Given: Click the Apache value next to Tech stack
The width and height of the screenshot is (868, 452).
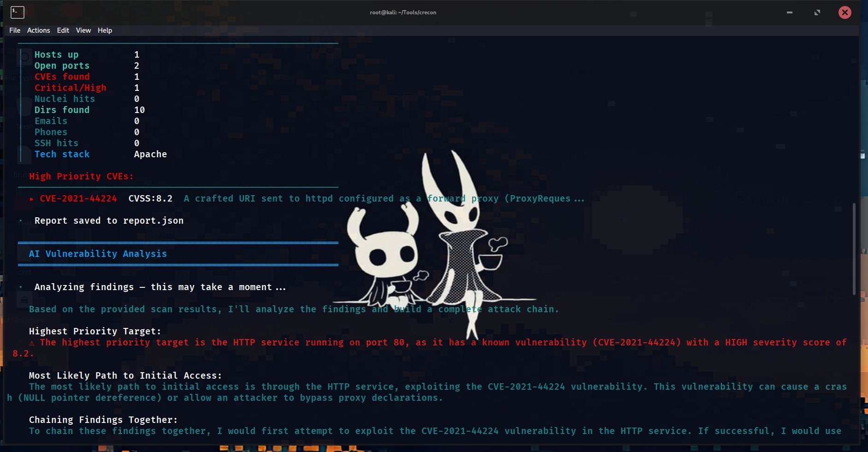Looking at the screenshot, I should click(x=150, y=155).
